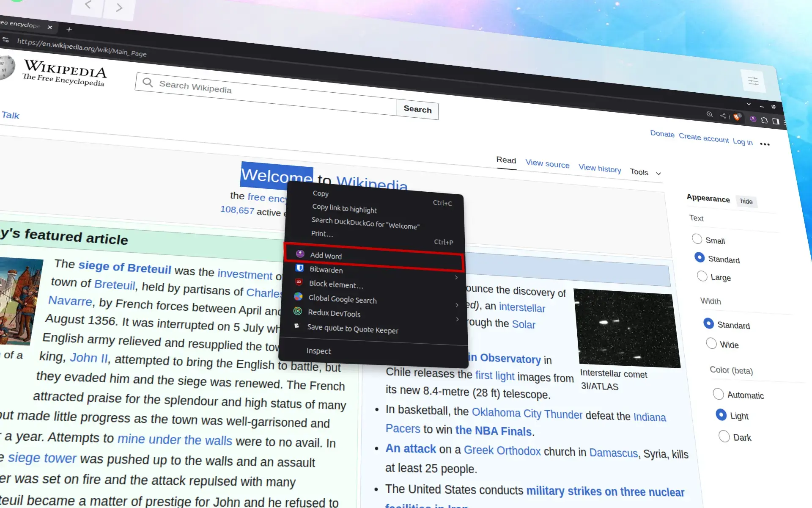Open the sliders settings button at top right
This screenshot has width=812, height=508.
pos(753,81)
